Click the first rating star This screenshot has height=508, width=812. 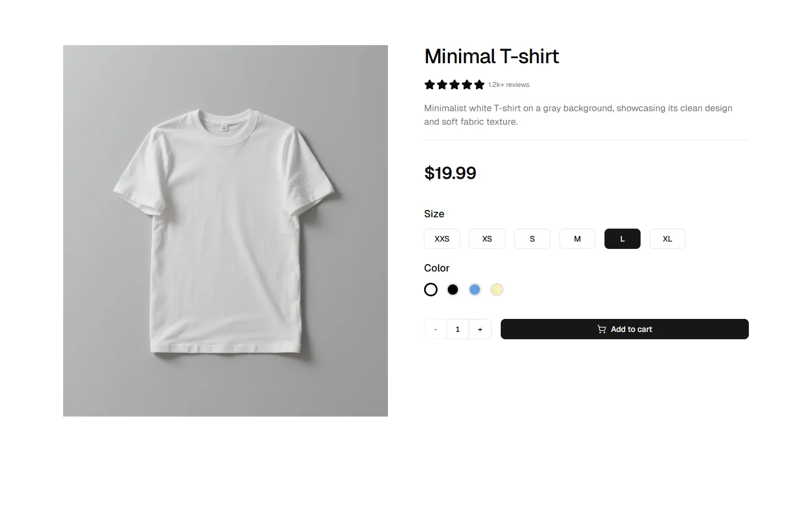pos(429,84)
